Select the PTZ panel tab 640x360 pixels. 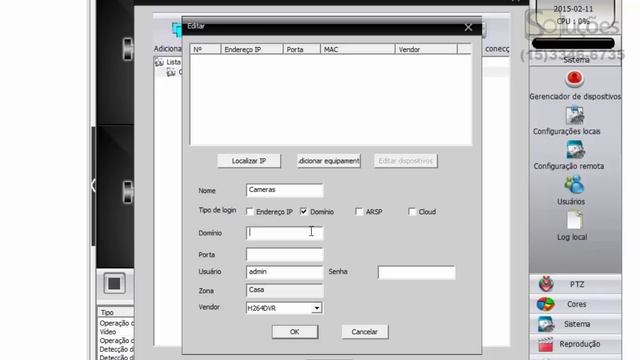(576, 284)
